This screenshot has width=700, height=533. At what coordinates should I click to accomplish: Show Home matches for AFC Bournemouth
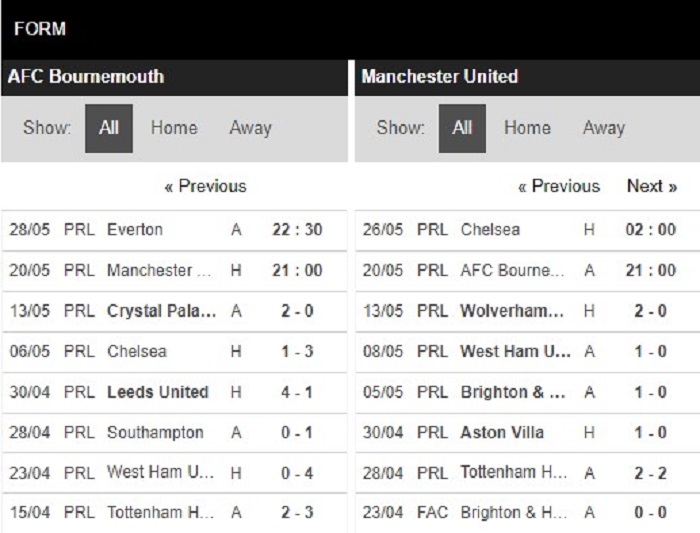[174, 128]
